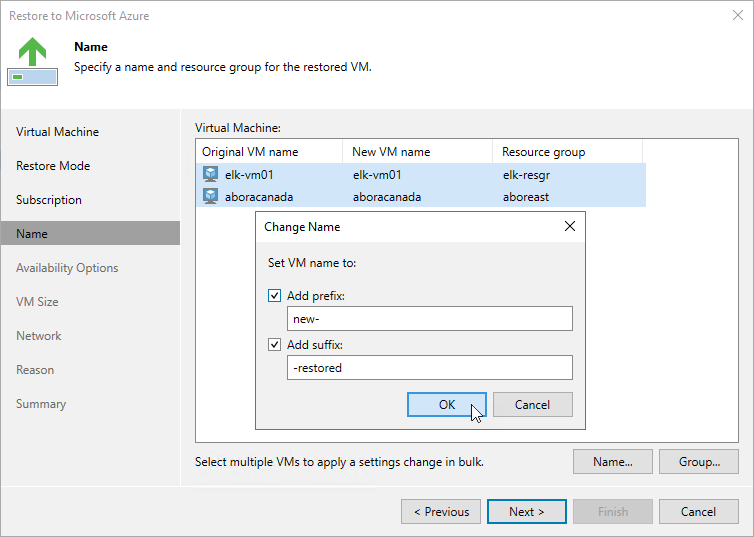This screenshot has width=754, height=537.
Task: Open the Group... resource group dialog
Action: 699,462
